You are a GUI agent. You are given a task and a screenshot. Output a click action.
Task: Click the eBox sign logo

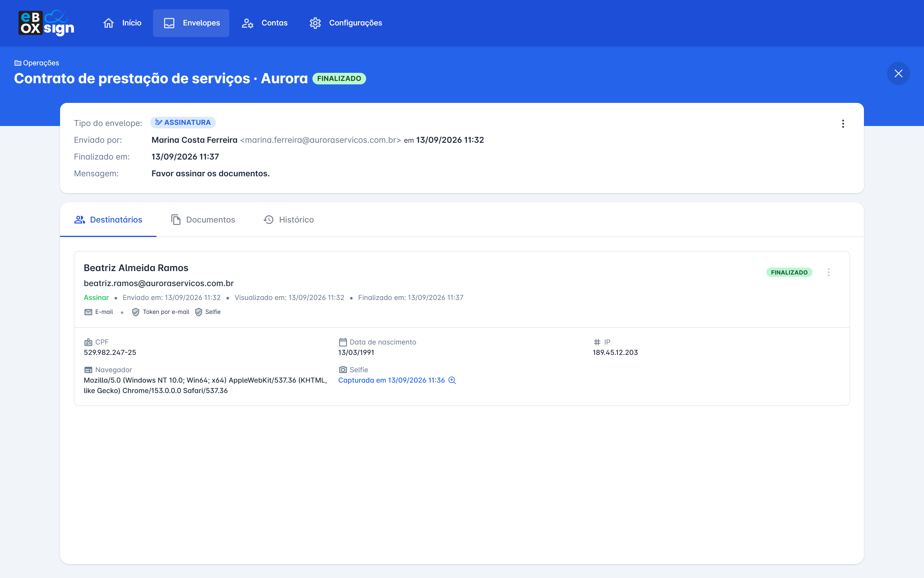[46, 23]
